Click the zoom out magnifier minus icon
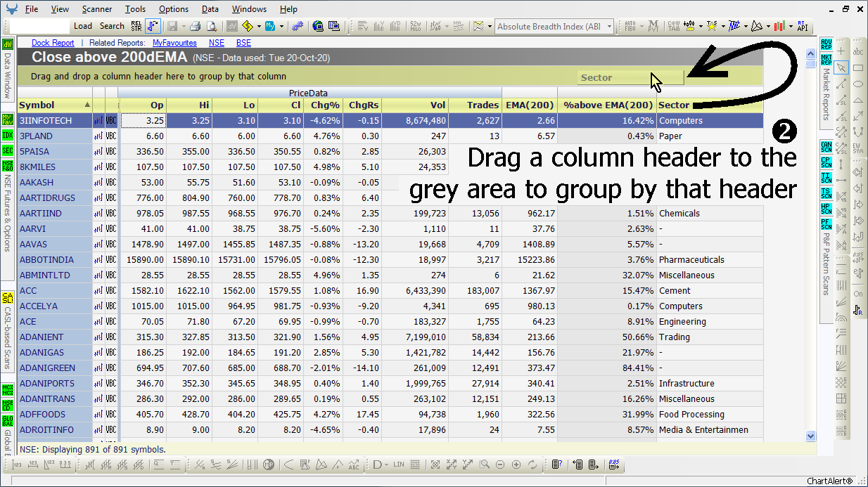 (500, 465)
